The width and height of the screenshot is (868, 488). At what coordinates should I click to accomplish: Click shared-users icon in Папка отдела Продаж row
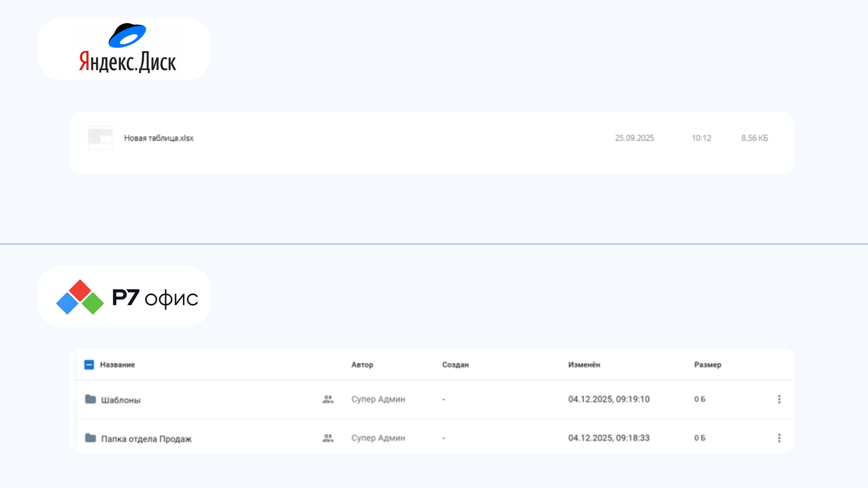click(328, 438)
